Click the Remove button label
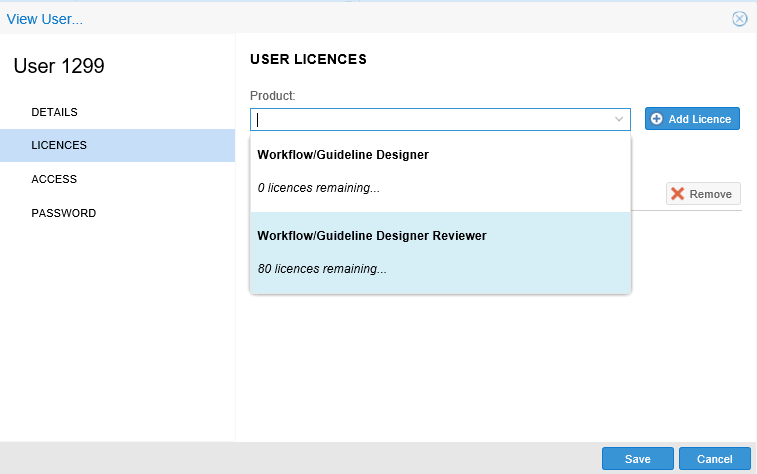The width and height of the screenshot is (757, 474). coord(711,194)
